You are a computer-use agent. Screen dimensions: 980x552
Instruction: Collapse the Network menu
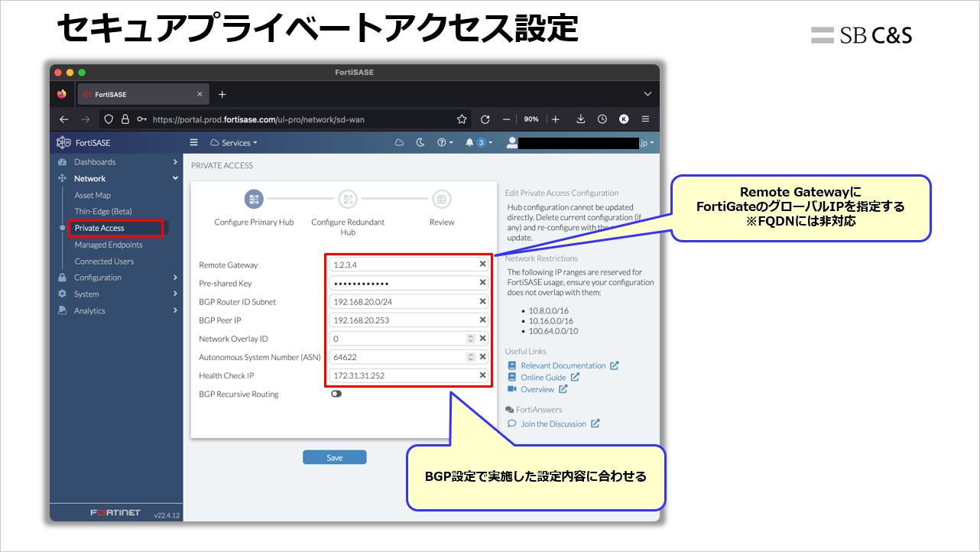(116, 178)
